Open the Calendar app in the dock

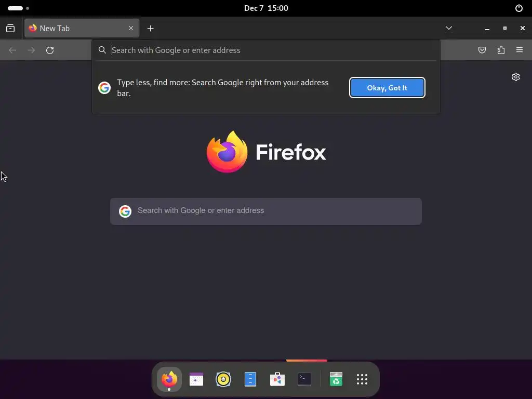pos(196,379)
